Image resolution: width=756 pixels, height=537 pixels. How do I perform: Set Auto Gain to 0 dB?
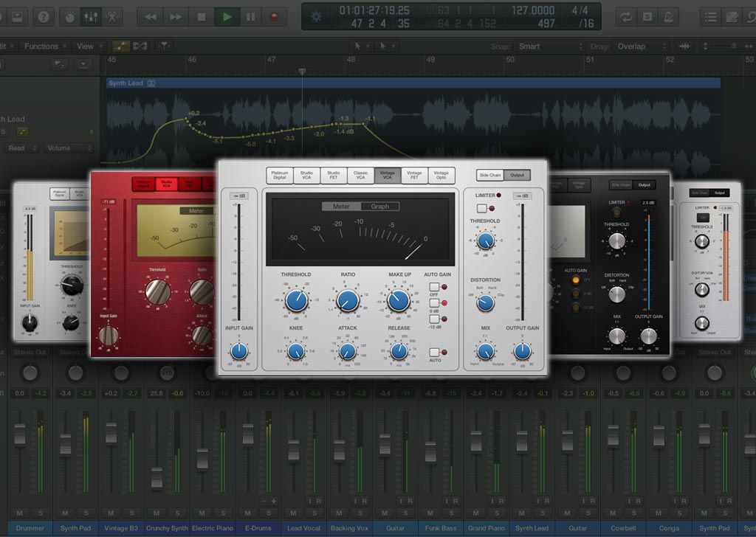(x=434, y=303)
